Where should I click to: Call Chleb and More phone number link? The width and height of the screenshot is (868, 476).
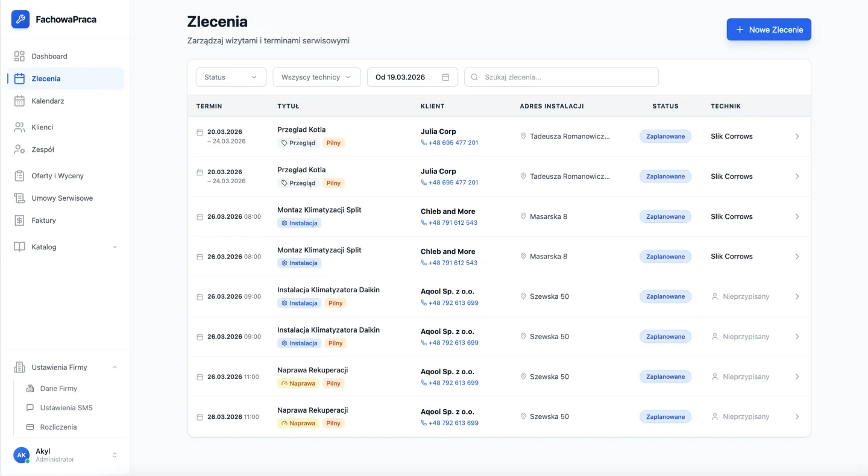pos(453,223)
